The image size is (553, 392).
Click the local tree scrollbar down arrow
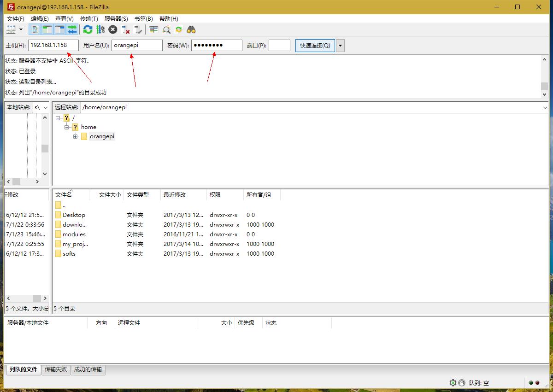click(45, 174)
